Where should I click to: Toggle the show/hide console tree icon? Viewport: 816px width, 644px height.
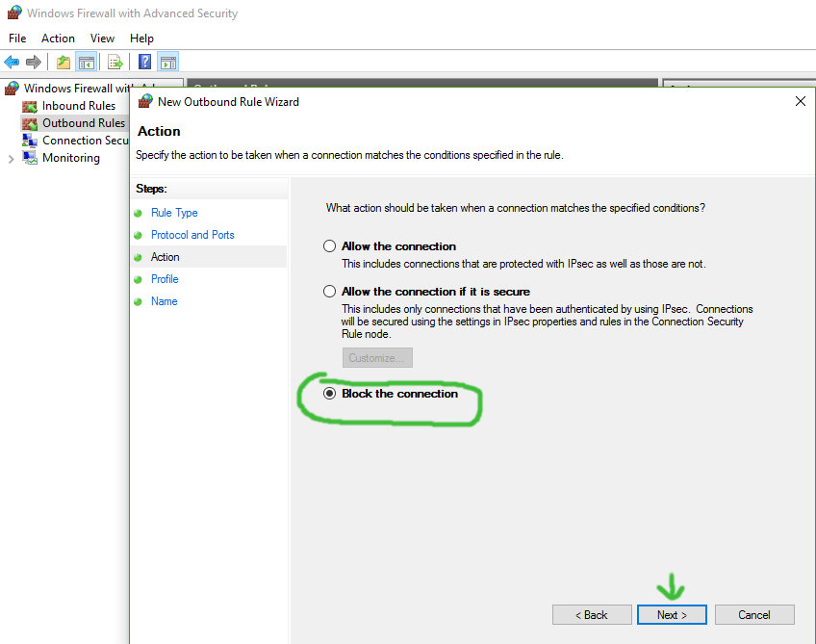point(86,62)
